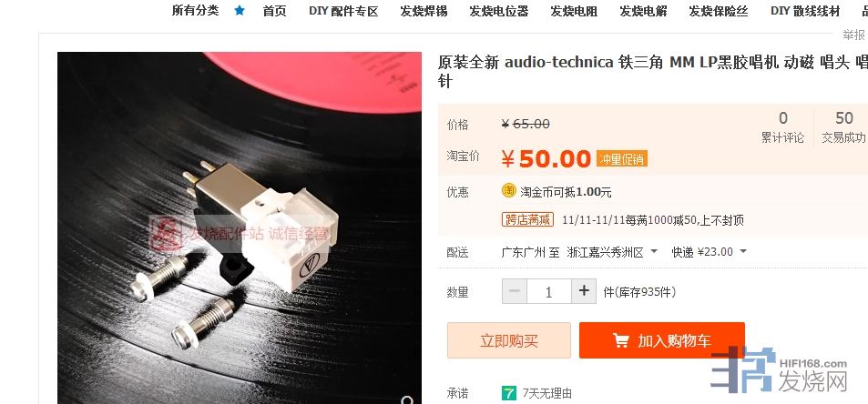
Task: Open the DIY 配件专区 menu item
Action: coord(343,11)
